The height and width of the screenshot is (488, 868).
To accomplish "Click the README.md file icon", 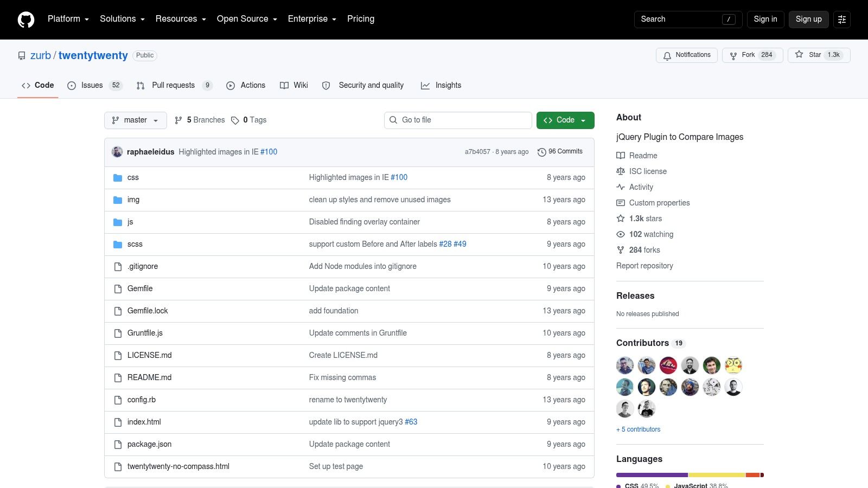I will click(118, 378).
